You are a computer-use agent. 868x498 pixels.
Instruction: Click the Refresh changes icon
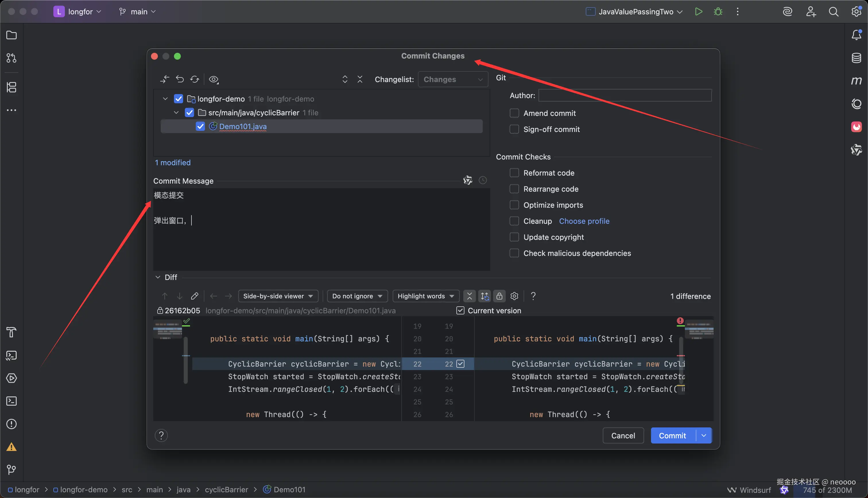pos(195,79)
